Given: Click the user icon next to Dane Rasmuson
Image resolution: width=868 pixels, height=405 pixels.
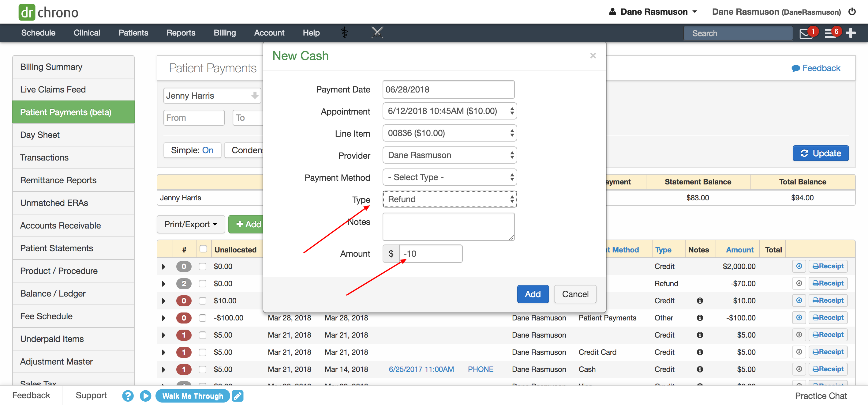Looking at the screenshot, I should point(612,12).
